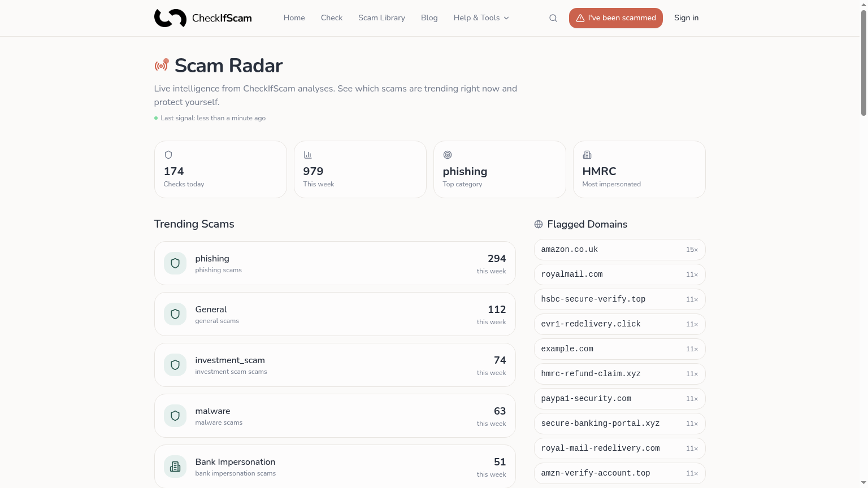This screenshot has width=868, height=488.
Task: Click the Sign in link
Action: tap(686, 18)
